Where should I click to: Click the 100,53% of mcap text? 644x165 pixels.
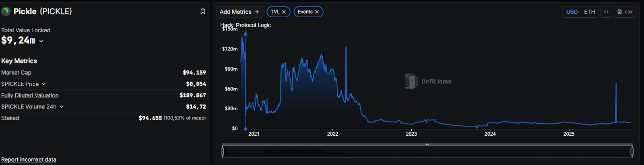(x=185, y=118)
